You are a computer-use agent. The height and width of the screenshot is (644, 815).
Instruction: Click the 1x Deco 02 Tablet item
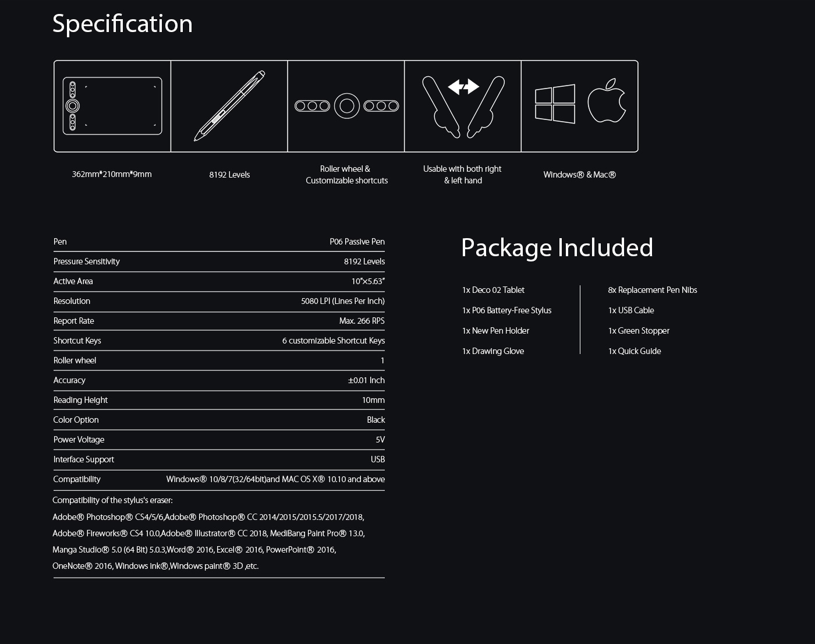[x=493, y=290]
